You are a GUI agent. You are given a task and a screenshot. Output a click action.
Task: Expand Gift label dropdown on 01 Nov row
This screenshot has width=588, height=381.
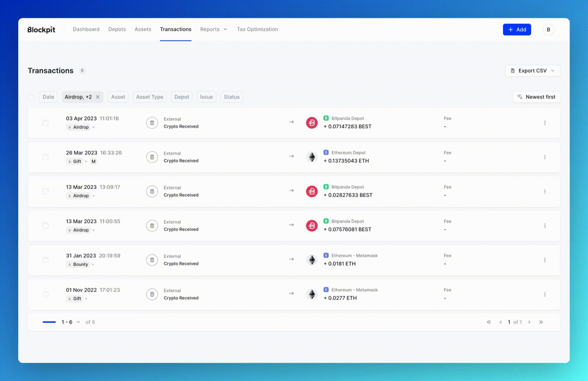click(x=86, y=299)
